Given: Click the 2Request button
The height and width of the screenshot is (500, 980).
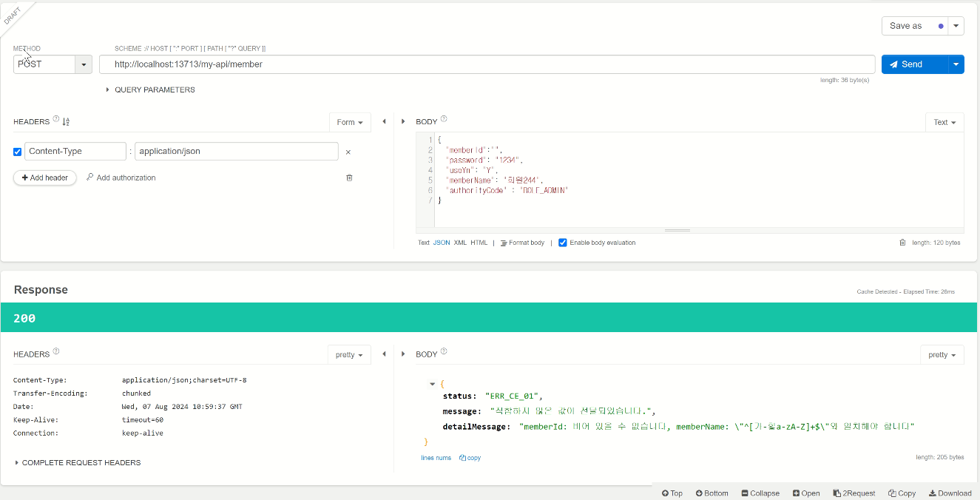Looking at the screenshot, I should pos(854,493).
